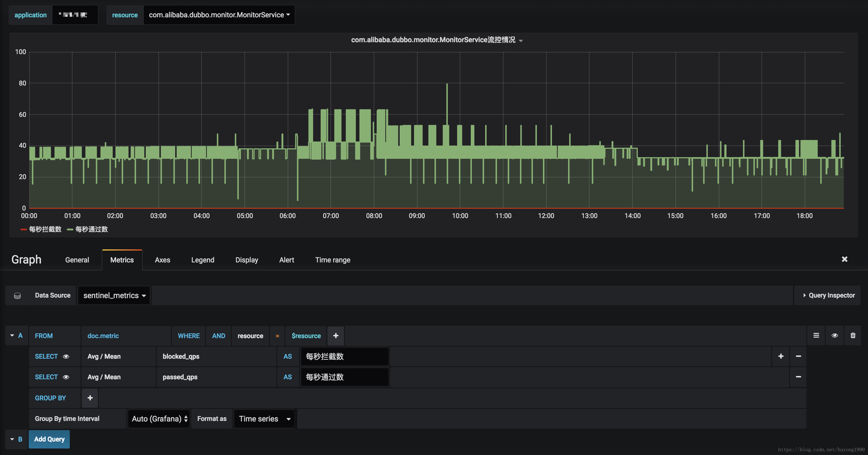Edit alias field 每秒通过数
Viewport: 868px width, 455px height.
tap(344, 377)
